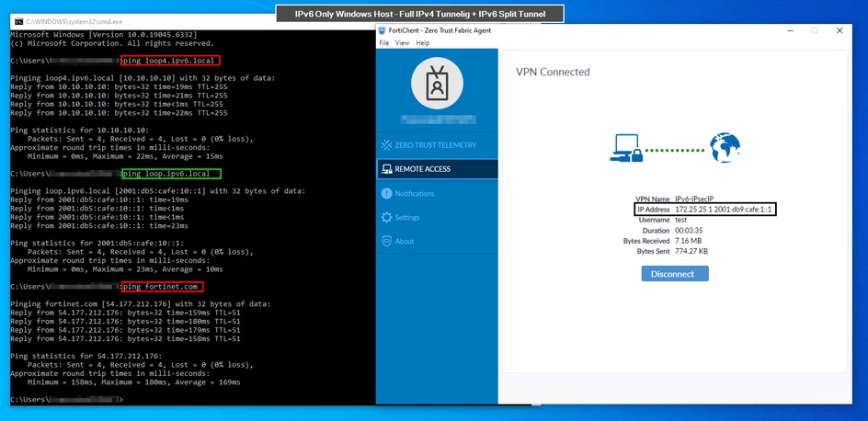The width and height of the screenshot is (868, 421).
Task: Click the Notifications exclamation icon
Action: [386, 194]
